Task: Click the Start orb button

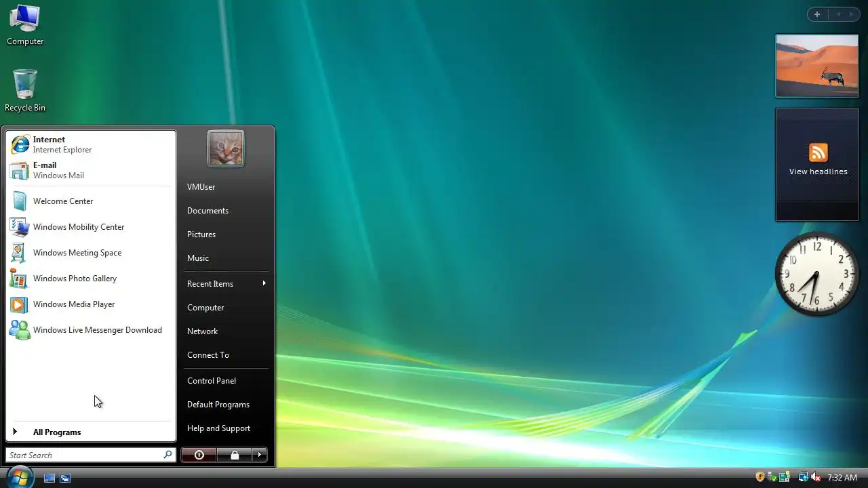Action: (20, 476)
